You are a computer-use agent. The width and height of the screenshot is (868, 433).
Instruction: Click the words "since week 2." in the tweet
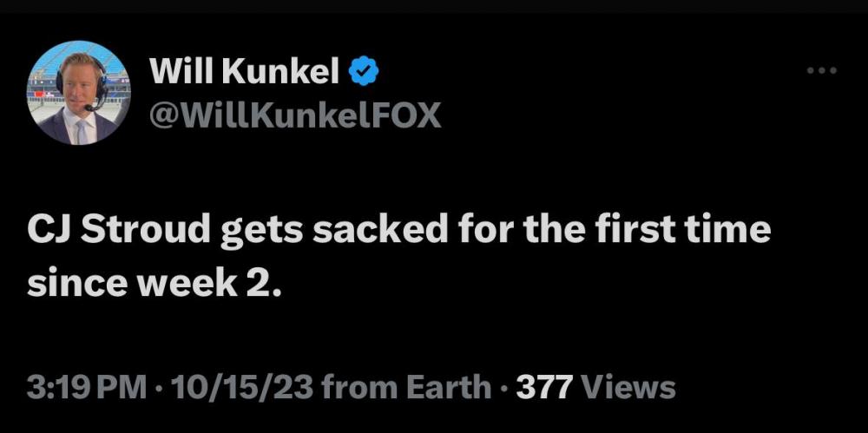(154, 284)
